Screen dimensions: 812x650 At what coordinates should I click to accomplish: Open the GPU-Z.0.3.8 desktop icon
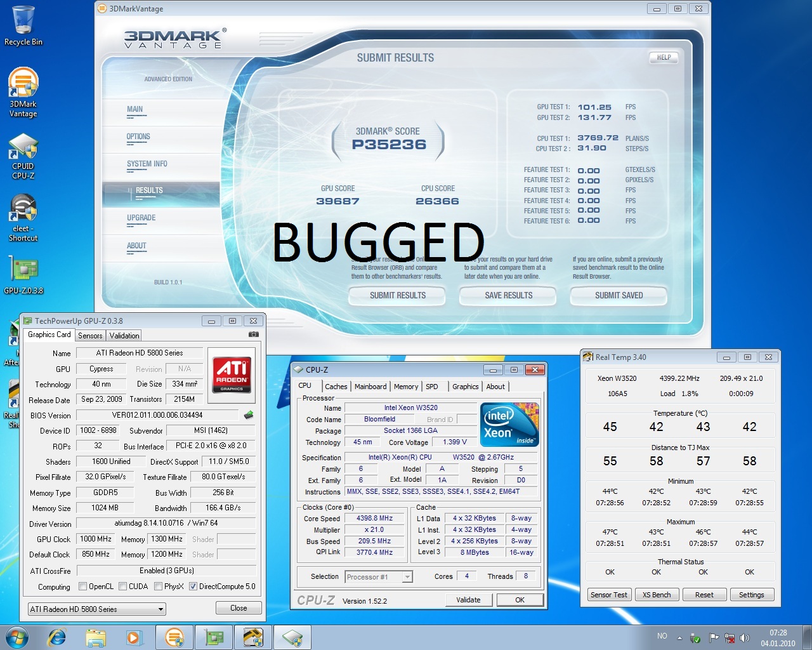23,275
